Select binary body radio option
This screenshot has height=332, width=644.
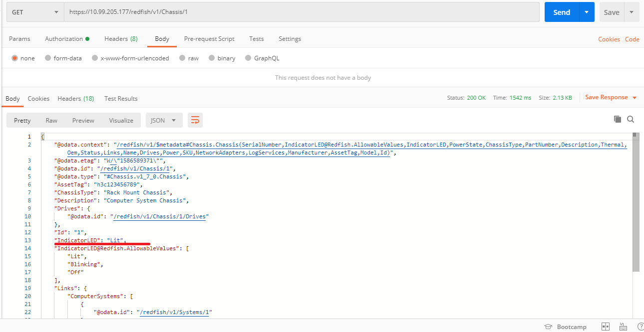point(212,58)
